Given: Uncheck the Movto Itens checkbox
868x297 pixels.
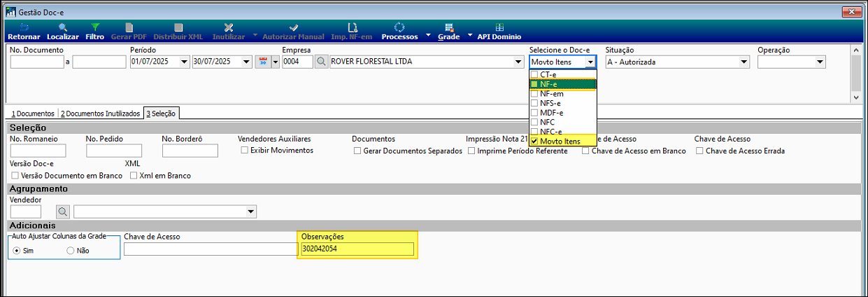Looking at the screenshot, I should (x=535, y=141).
